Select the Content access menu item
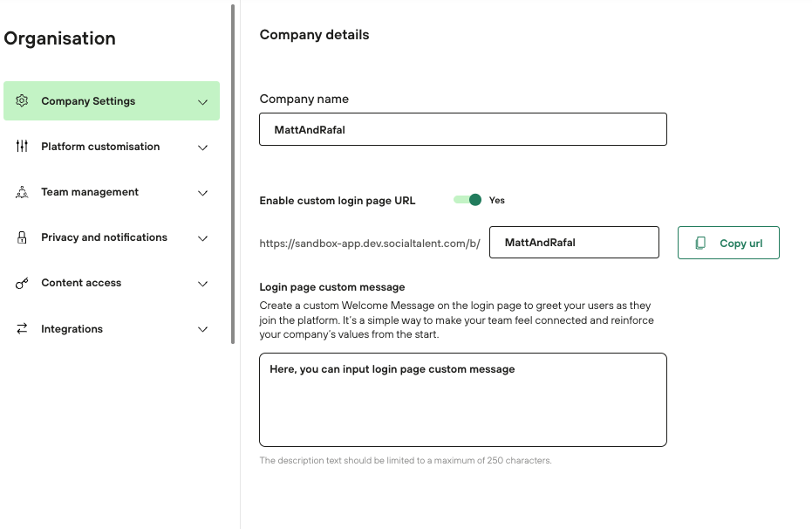 81,283
